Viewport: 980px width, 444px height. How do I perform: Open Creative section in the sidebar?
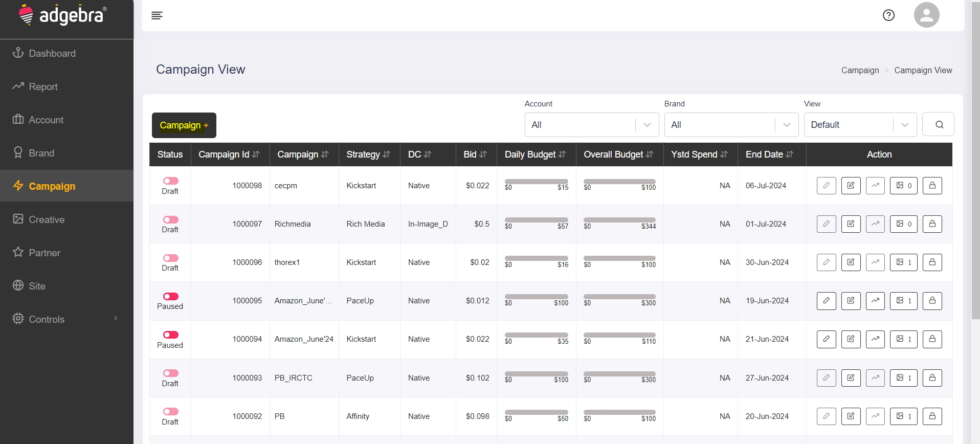47,219
